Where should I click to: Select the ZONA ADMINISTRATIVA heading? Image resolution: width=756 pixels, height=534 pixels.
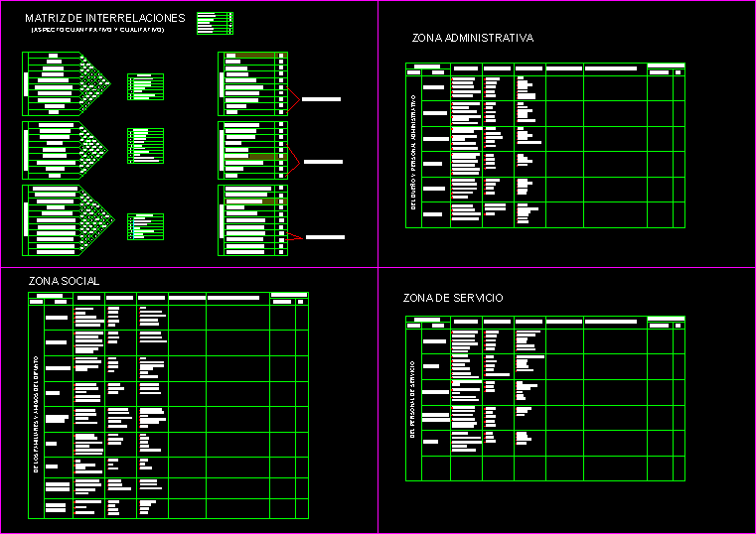[472, 39]
